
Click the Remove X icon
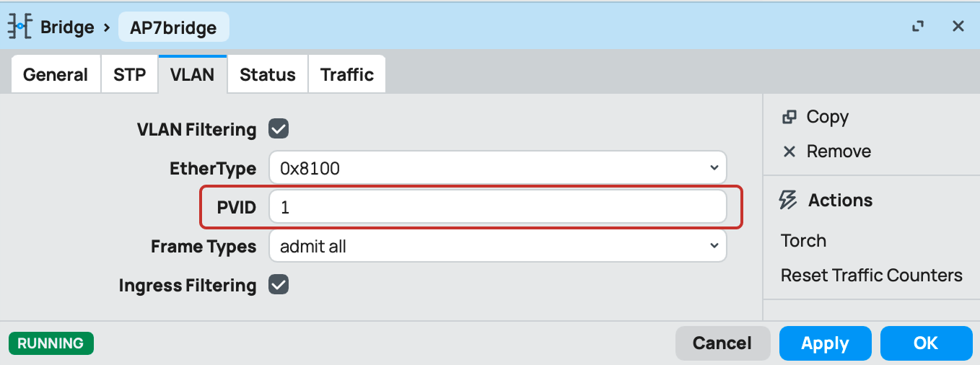click(789, 151)
